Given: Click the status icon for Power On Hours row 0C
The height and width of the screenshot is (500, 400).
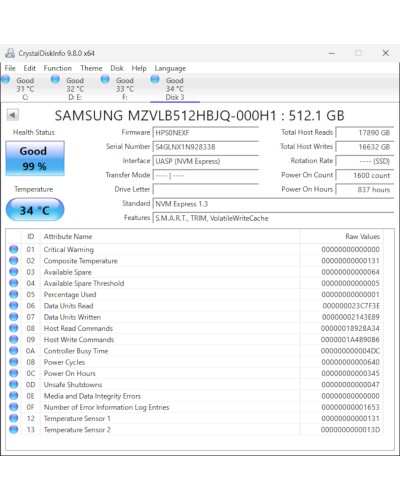Looking at the screenshot, I should [x=14, y=373].
